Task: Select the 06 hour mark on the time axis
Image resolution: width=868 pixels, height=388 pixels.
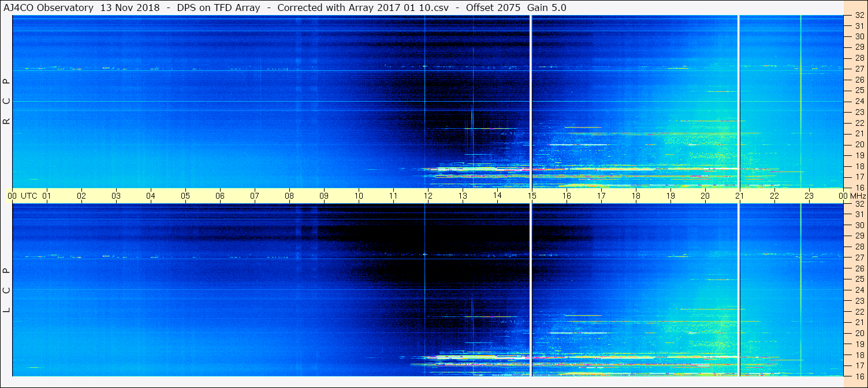Action: pos(220,196)
